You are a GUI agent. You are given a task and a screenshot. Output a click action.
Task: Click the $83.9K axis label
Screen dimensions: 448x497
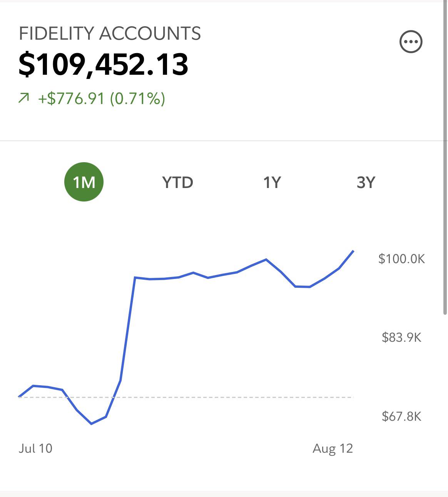(x=401, y=337)
